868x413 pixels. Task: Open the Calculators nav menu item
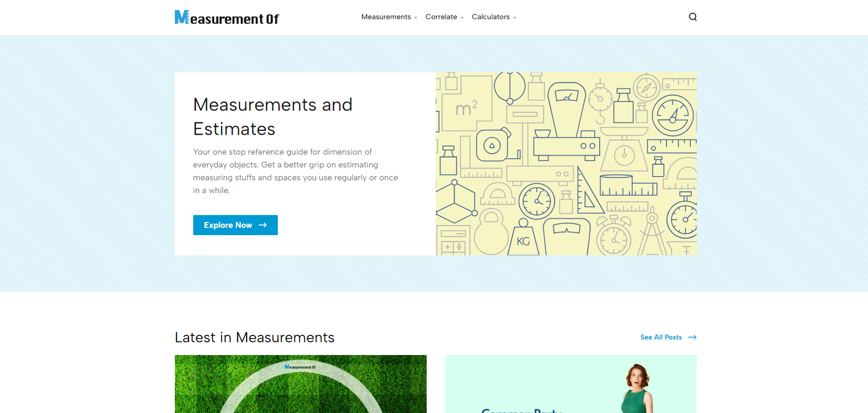click(490, 17)
